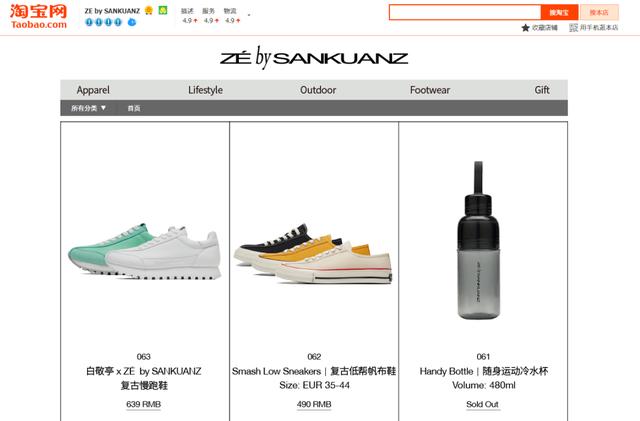Click the ZÉ by SANKUANZ banner logo

pos(314,58)
